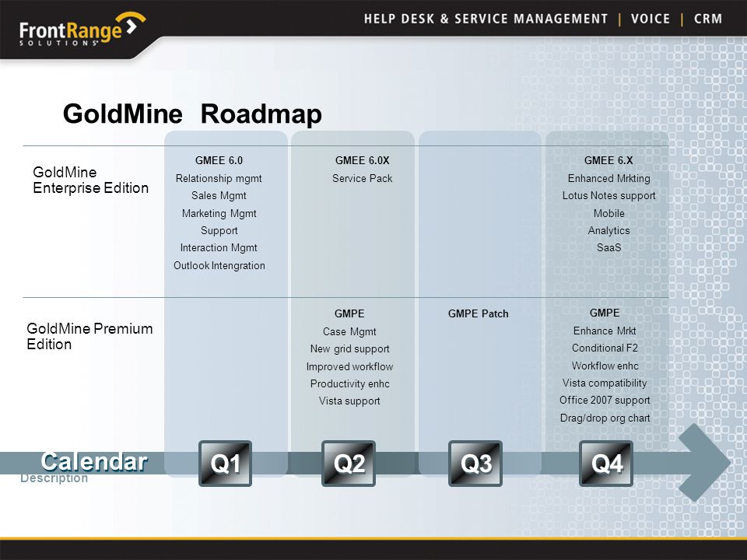
Task: Click the 'Office 2007 support' item
Action: (605, 400)
